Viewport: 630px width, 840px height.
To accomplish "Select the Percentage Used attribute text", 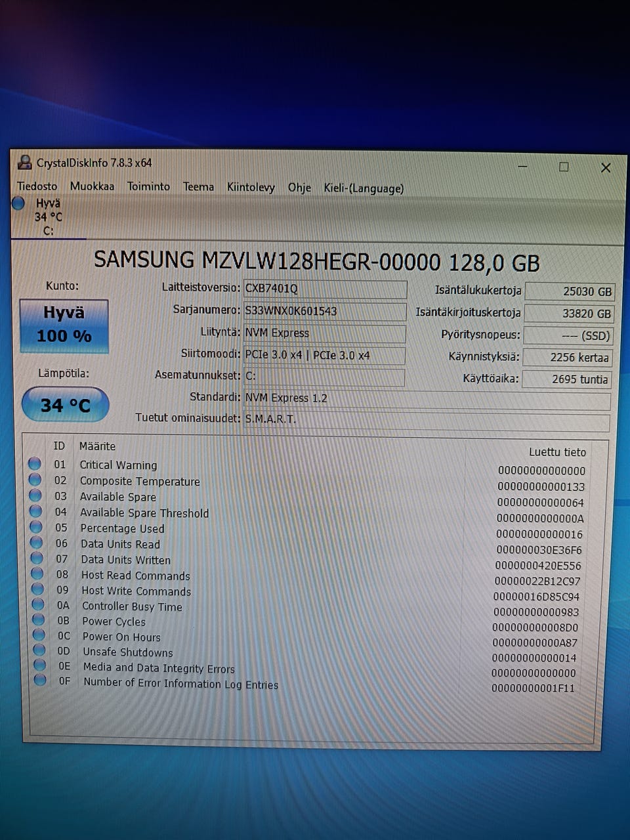I will (122, 528).
